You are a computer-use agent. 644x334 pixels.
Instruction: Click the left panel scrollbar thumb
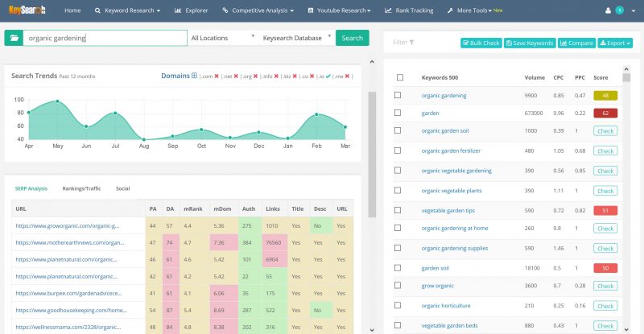click(x=372, y=154)
